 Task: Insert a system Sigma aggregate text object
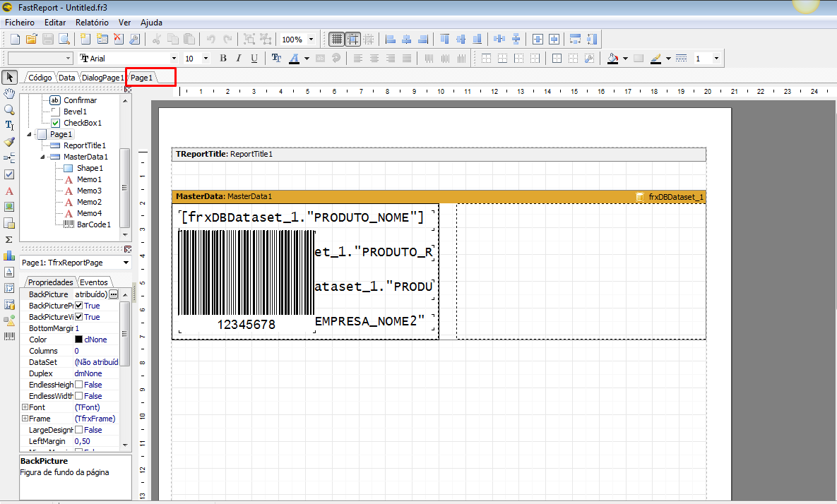(x=9, y=239)
